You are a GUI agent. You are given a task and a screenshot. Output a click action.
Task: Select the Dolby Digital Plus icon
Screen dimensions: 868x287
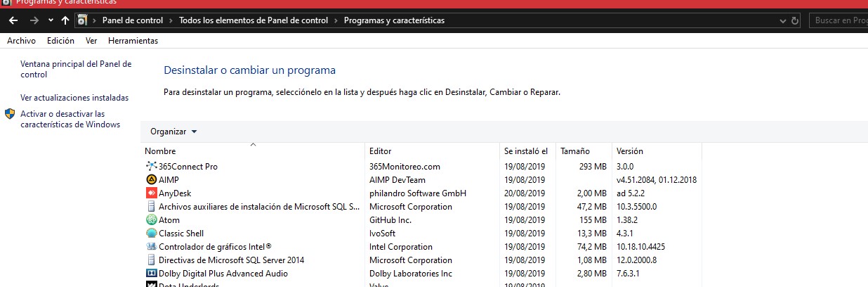tap(151, 274)
